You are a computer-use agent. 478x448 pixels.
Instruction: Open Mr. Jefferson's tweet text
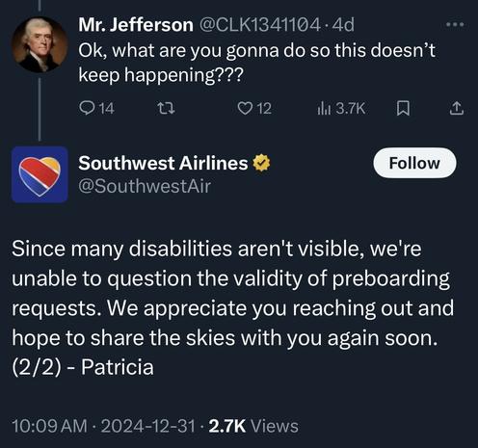[x=256, y=63]
